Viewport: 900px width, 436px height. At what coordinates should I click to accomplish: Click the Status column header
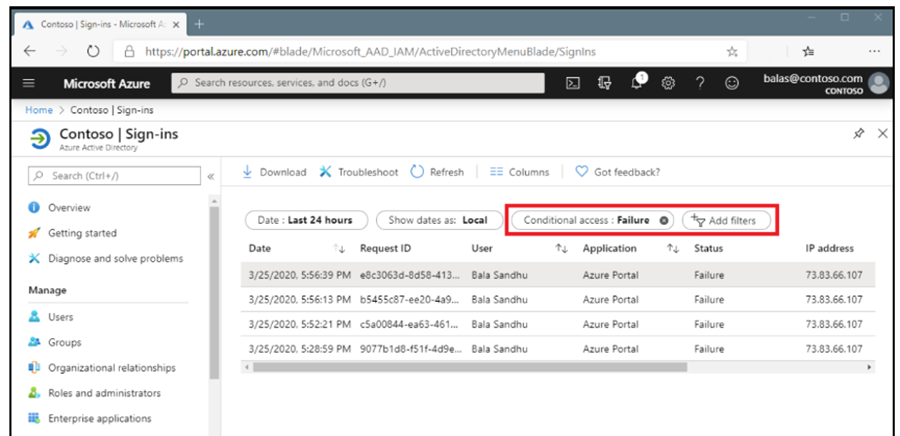[708, 248]
